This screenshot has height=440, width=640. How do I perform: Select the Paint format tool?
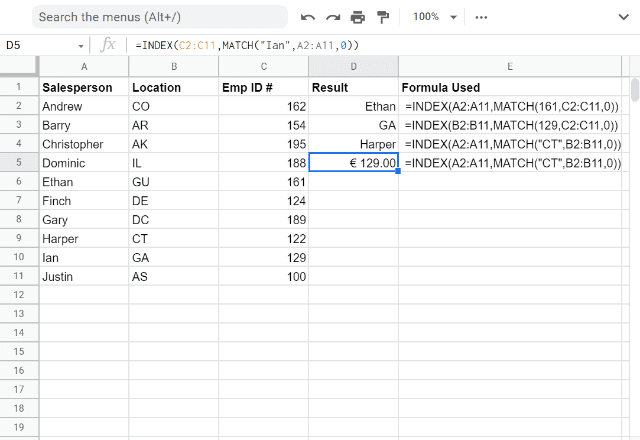pos(383,17)
